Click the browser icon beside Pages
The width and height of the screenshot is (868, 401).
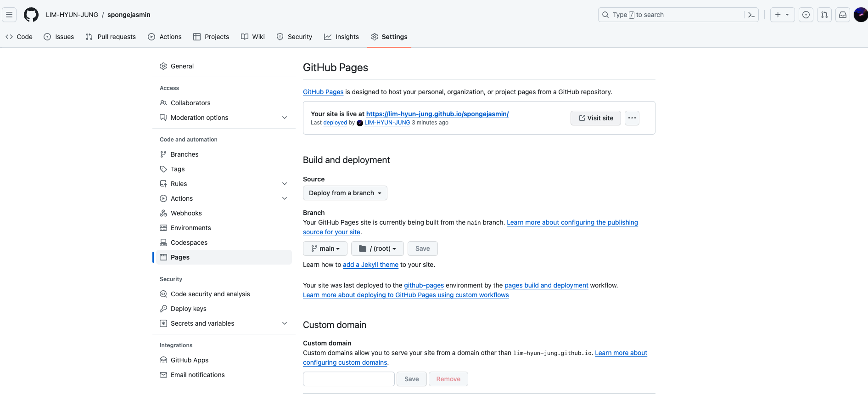pyautogui.click(x=163, y=257)
